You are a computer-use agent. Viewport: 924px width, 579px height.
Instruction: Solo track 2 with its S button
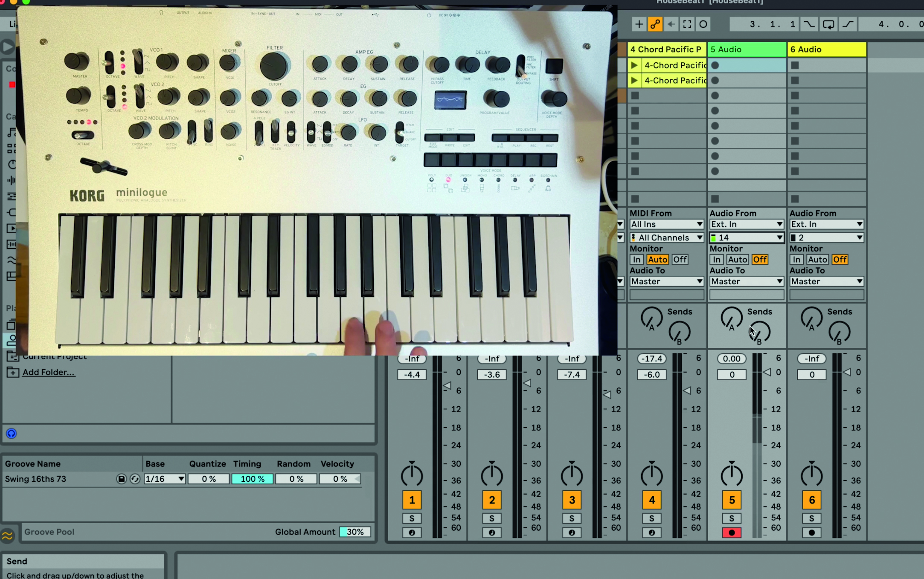tap(492, 518)
